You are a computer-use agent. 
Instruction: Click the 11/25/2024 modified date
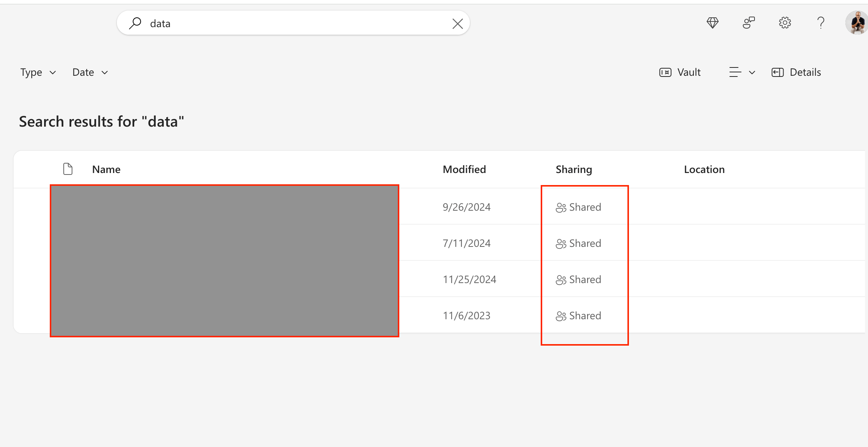pos(469,279)
